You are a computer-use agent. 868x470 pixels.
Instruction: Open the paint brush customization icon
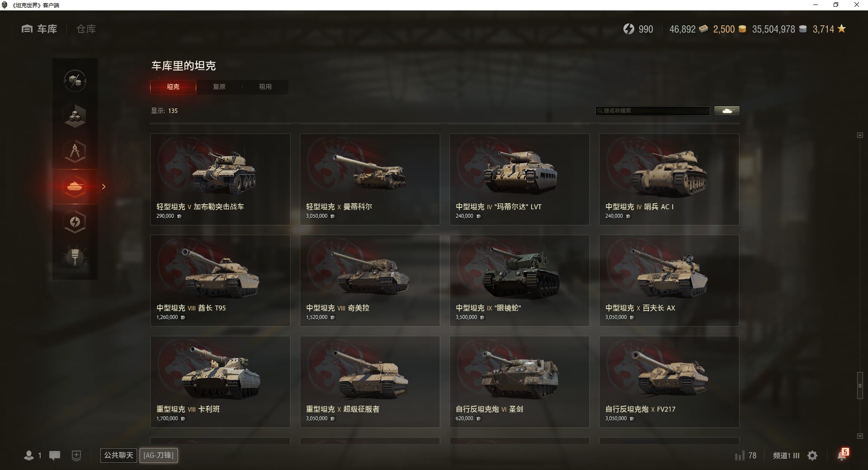tap(75, 257)
